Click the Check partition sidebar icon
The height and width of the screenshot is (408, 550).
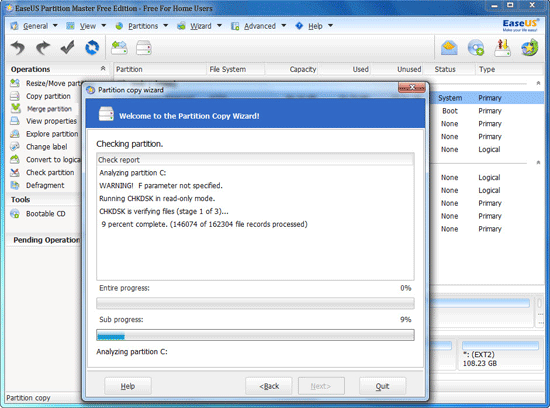click(15, 172)
